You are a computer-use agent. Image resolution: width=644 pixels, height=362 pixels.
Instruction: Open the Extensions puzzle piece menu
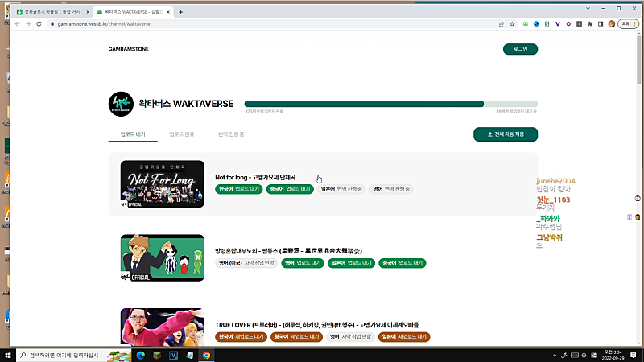tap(590, 24)
